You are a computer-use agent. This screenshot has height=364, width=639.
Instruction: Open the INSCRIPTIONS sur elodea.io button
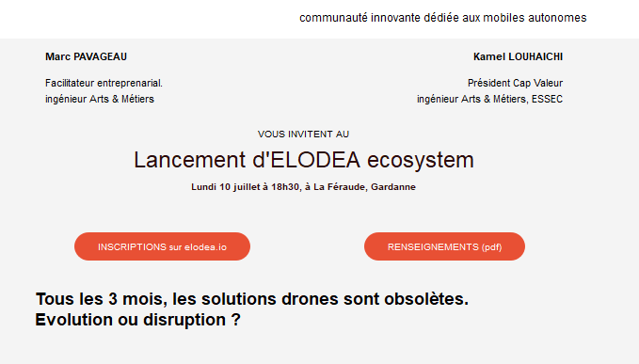pos(162,246)
